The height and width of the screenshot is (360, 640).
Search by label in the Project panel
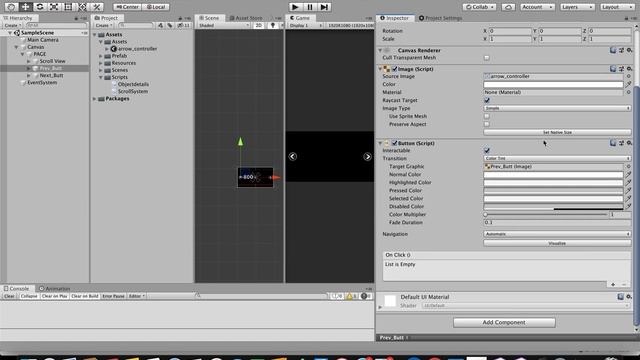[x=170, y=25]
